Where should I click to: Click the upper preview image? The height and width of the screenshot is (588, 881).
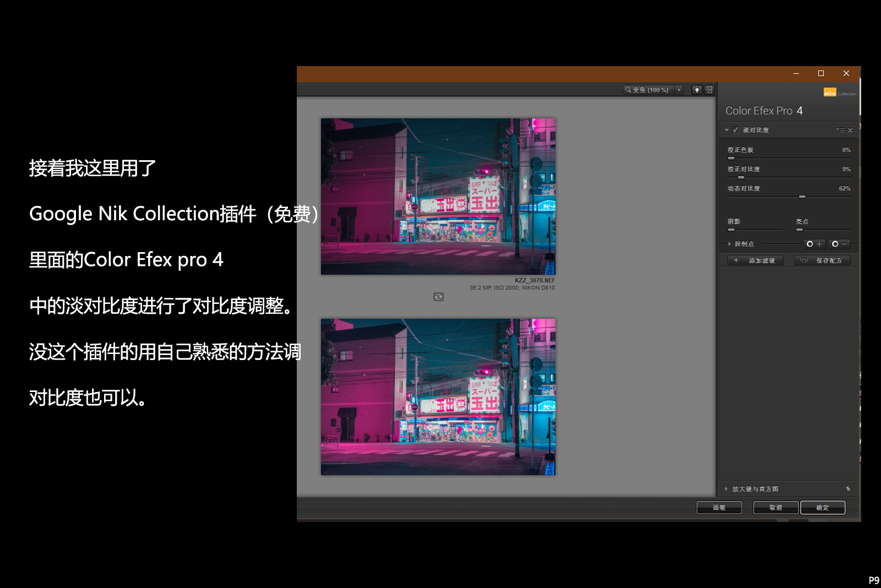(438, 197)
